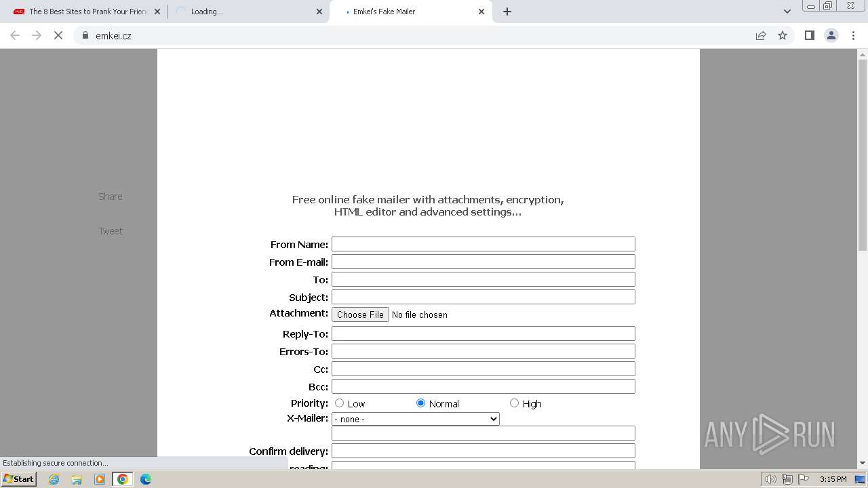This screenshot has width=868, height=488.
Task: Open the tab search chevron
Action: coord(787,12)
